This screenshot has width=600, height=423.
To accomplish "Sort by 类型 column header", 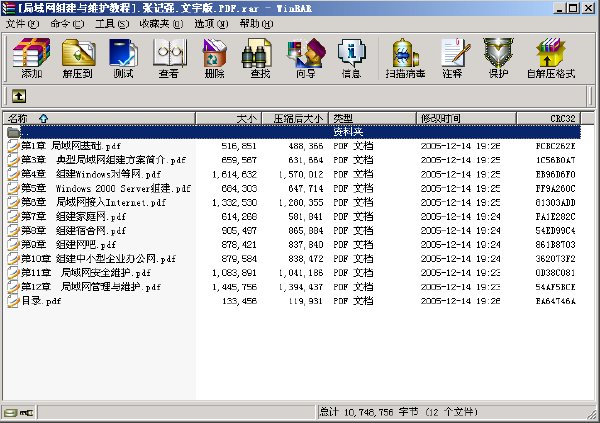I will (372, 119).
